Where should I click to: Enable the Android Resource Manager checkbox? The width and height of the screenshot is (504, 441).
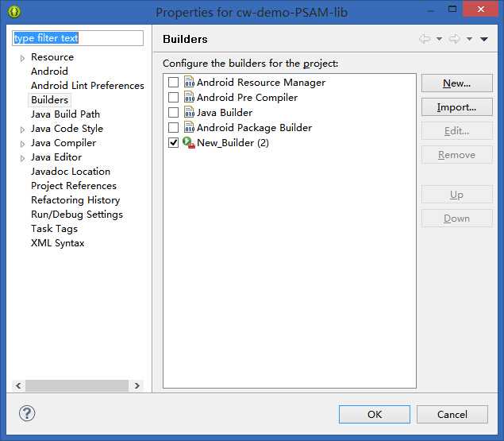click(173, 82)
